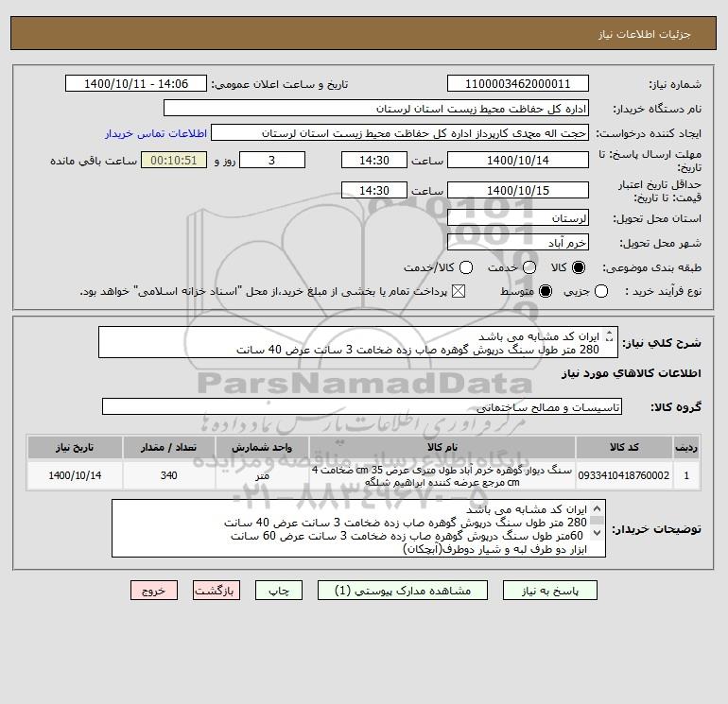Select the کالا radio button
728x704 pixels.
(x=579, y=267)
